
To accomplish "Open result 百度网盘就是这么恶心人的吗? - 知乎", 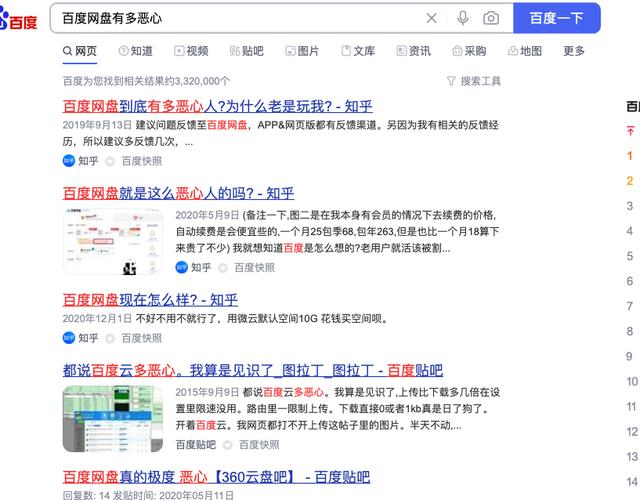I will point(178,193).
